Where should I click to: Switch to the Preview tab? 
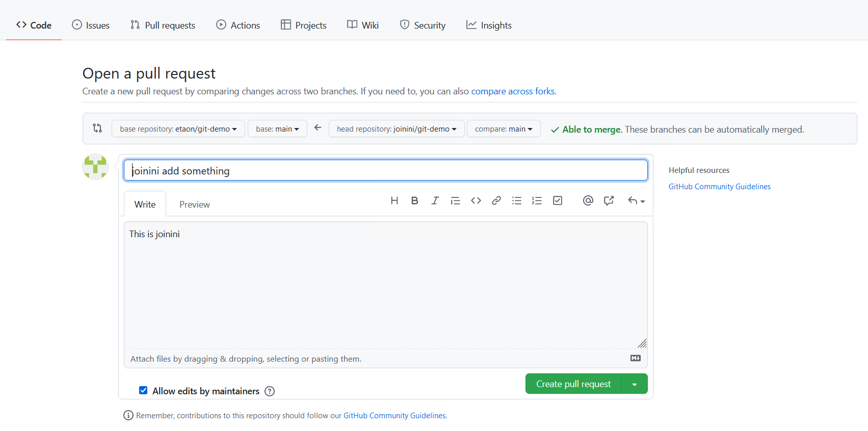click(x=195, y=204)
